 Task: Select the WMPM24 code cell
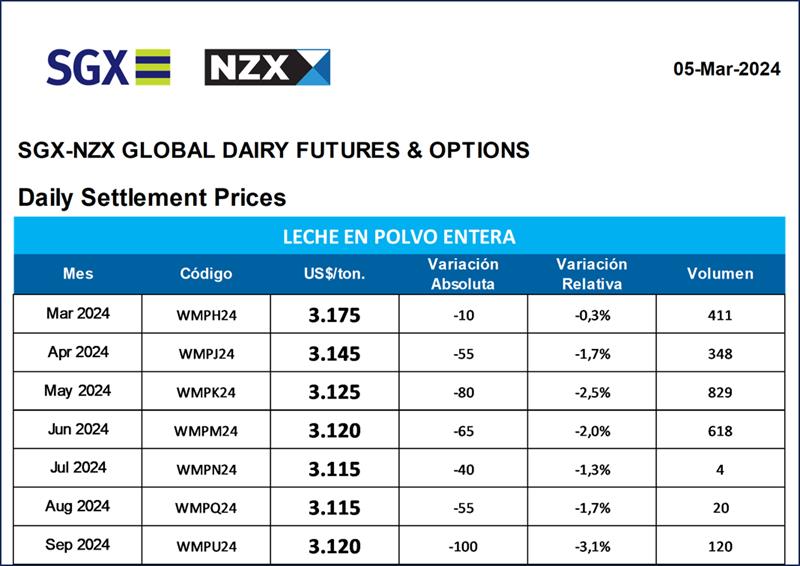click(206, 431)
